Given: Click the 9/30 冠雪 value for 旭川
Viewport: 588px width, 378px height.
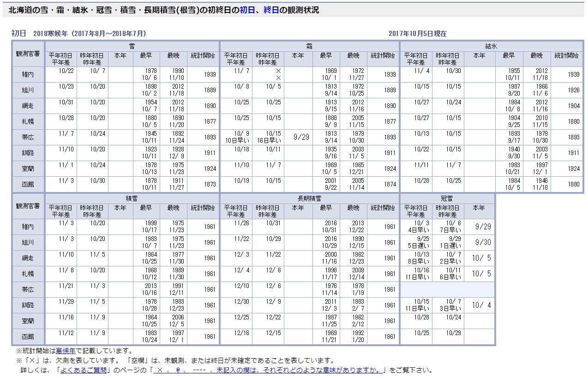Looking at the screenshot, I should coord(483,242).
